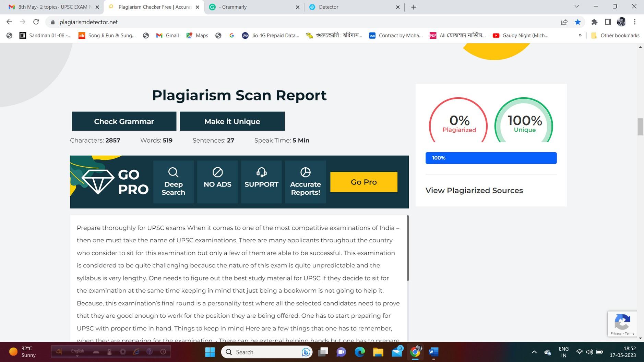
Task: Open the browser side panel icon
Action: (x=608, y=22)
